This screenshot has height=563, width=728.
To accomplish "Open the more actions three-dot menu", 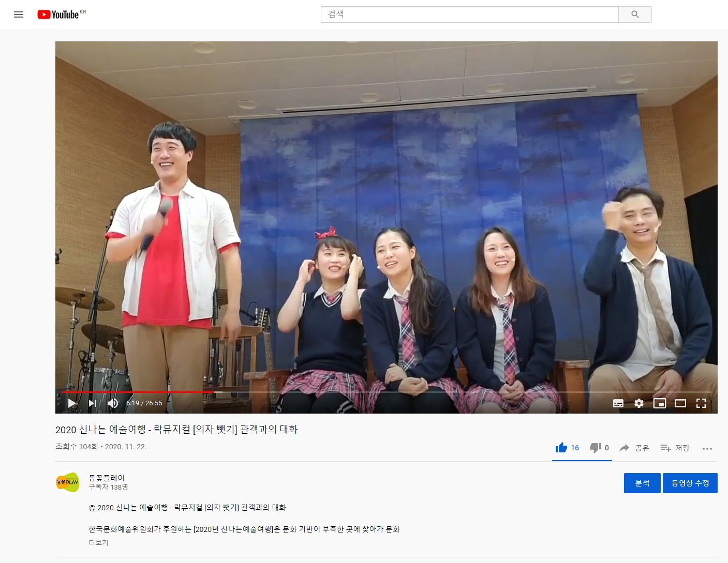I will pos(707,449).
